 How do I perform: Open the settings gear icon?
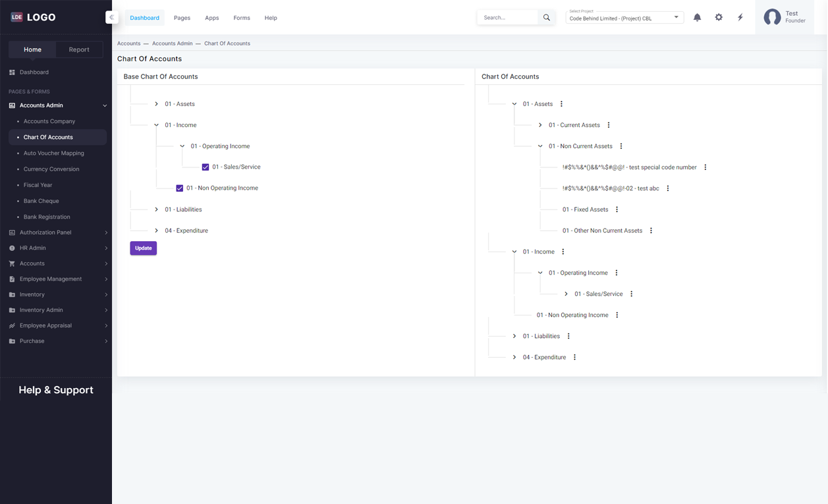(x=719, y=18)
